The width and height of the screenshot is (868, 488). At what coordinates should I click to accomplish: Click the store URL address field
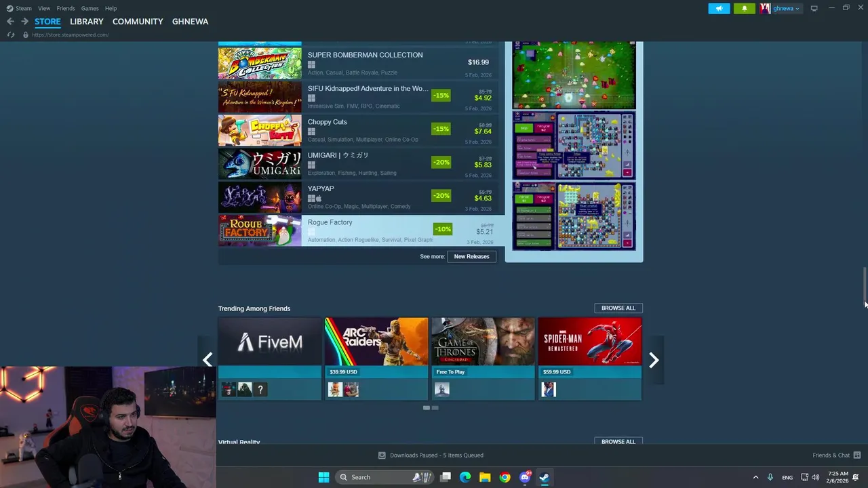[x=70, y=35]
